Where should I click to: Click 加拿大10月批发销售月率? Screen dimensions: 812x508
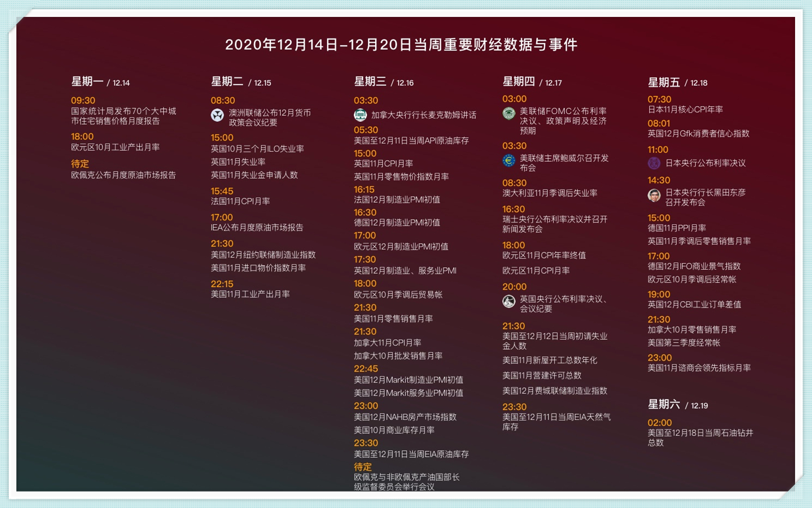click(398, 356)
